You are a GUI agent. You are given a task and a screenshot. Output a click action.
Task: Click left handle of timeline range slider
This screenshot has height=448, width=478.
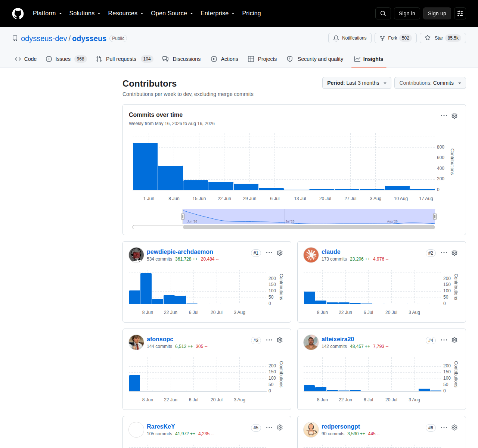click(183, 217)
